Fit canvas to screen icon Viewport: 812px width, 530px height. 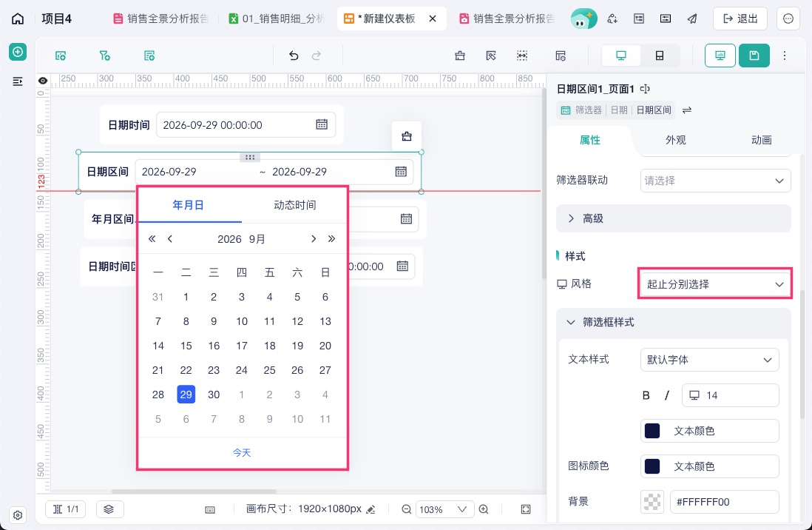526,509
